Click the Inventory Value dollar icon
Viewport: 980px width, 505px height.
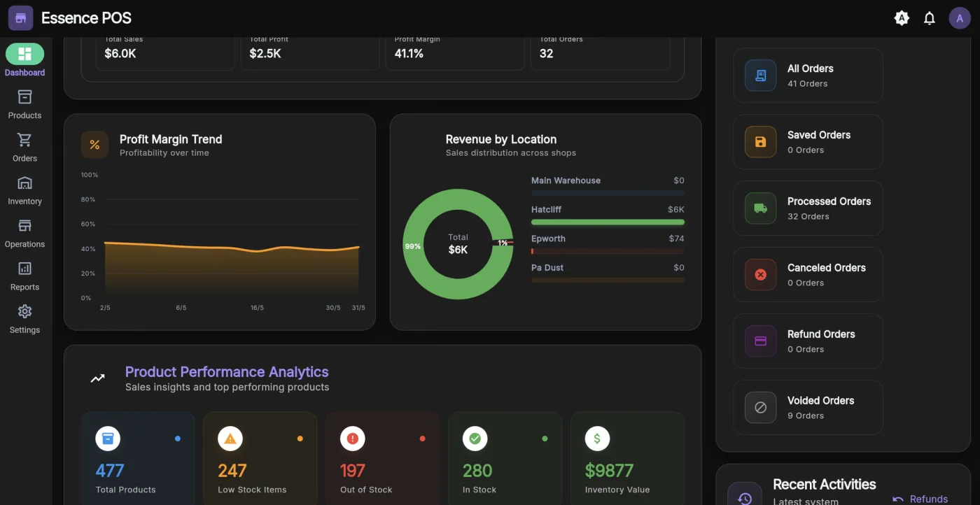[x=597, y=439]
